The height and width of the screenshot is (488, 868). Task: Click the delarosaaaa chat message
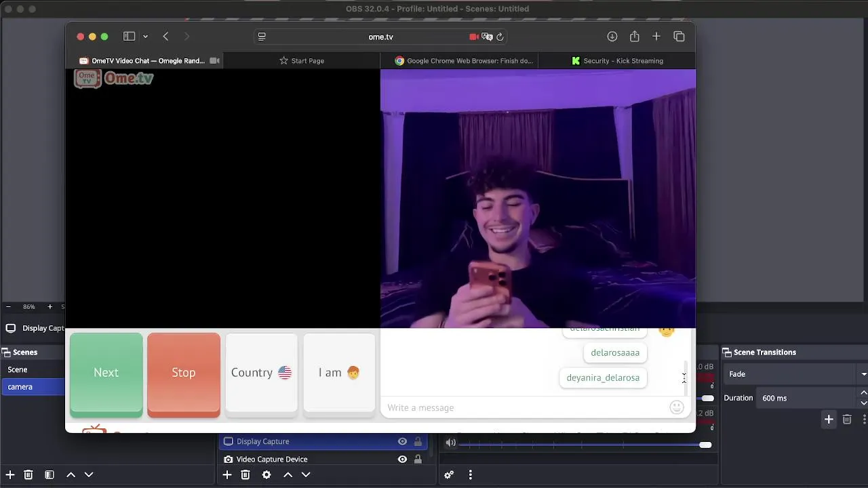click(615, 352)
